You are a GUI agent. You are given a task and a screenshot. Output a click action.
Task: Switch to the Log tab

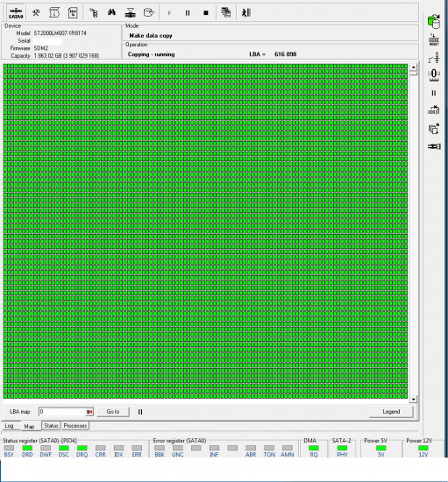point(10,426)
